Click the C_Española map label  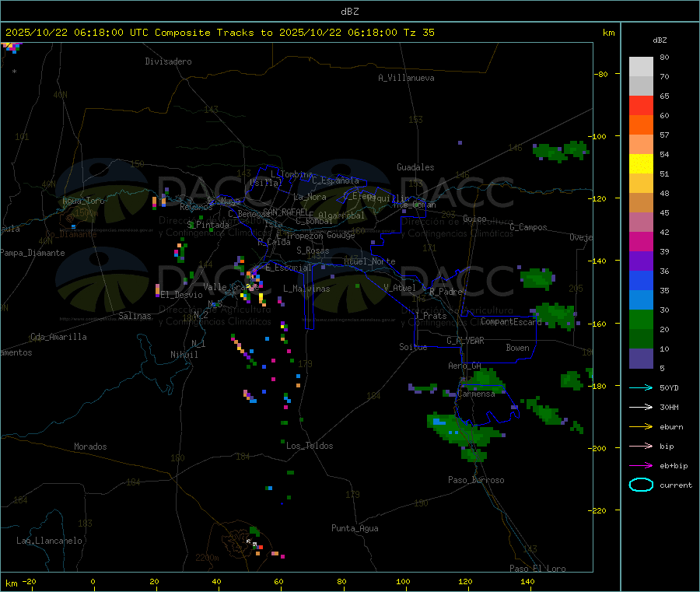pos(336,180)
